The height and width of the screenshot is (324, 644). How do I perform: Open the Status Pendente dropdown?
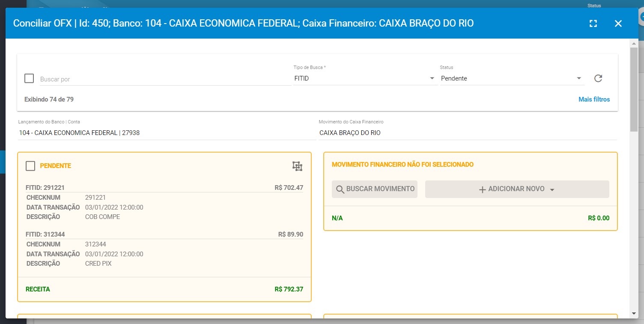point(512,78)
